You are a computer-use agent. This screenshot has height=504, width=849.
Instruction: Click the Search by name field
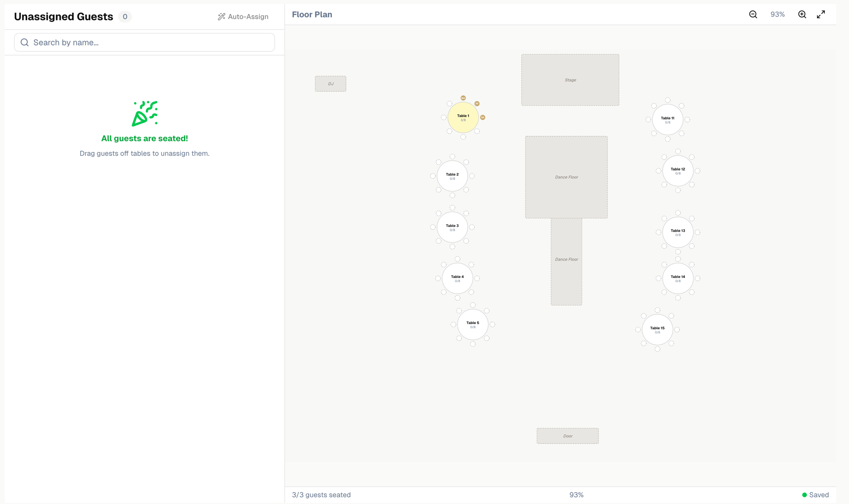point(144,42)
